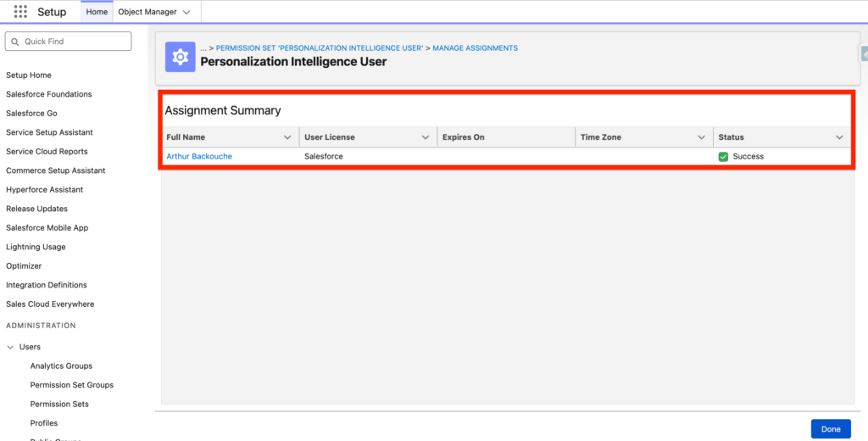Click the Setup gear icon beside page title

[180, 56]
